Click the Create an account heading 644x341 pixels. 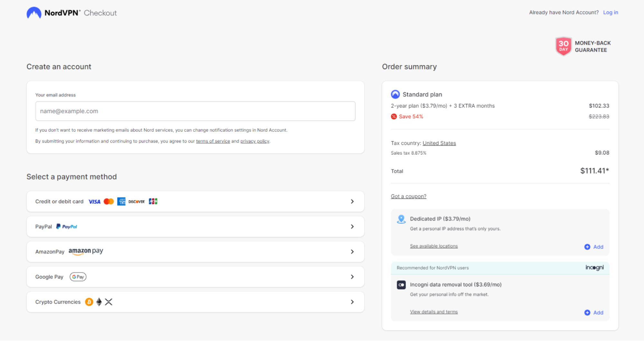(59, 67)
